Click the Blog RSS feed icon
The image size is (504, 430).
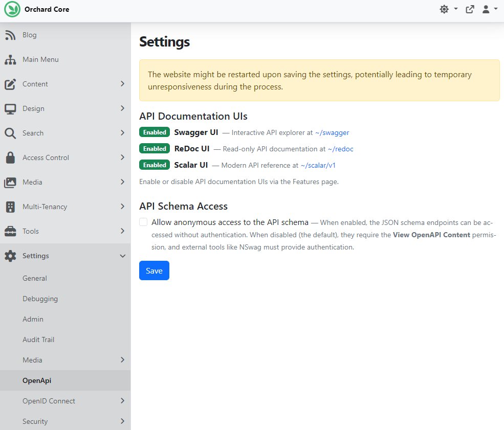pyautogui.click(x=10, y=35)
